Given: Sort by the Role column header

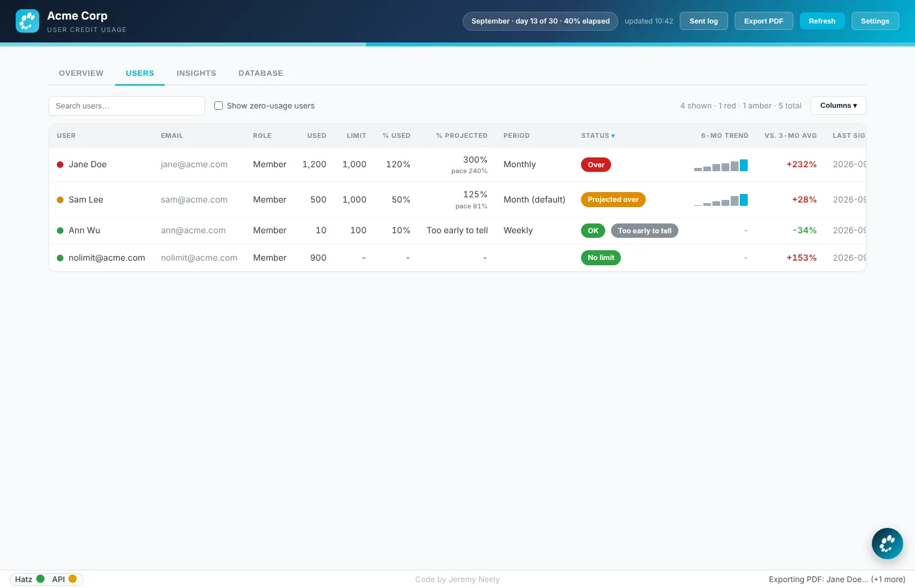Looking at the screenshot, I should point(262,136).
